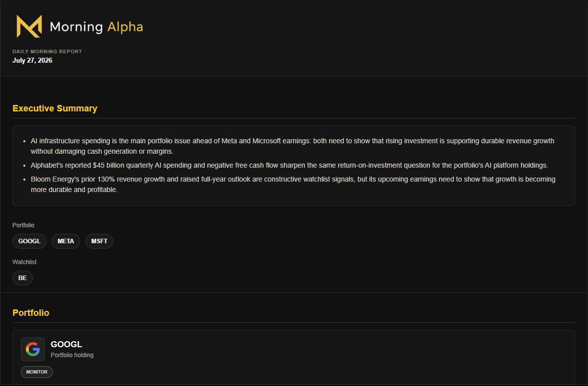The image size is (588, 386).
Task: Click the small gray Portfolio label above chips
Action: (23, 225)
